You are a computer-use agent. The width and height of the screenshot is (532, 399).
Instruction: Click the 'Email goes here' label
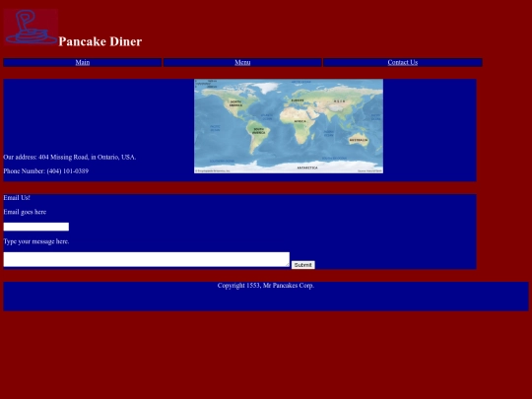(x=25, y=212)
